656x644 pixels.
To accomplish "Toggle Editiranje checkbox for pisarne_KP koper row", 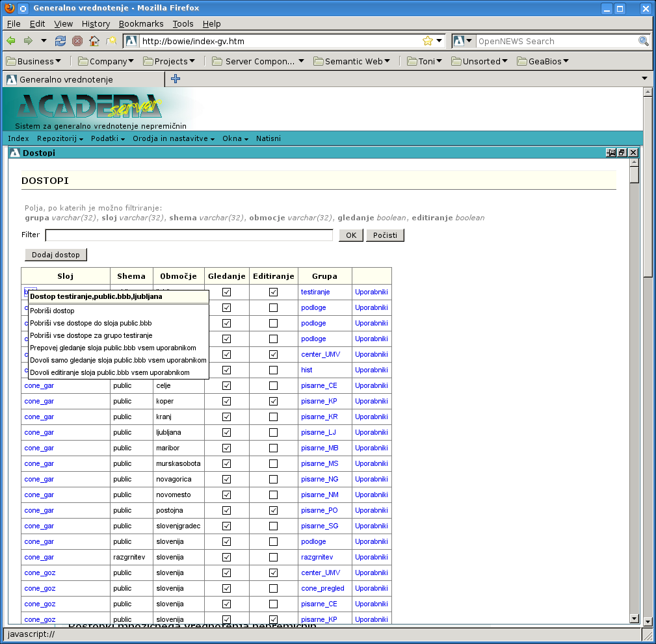I will pos(273,401).
